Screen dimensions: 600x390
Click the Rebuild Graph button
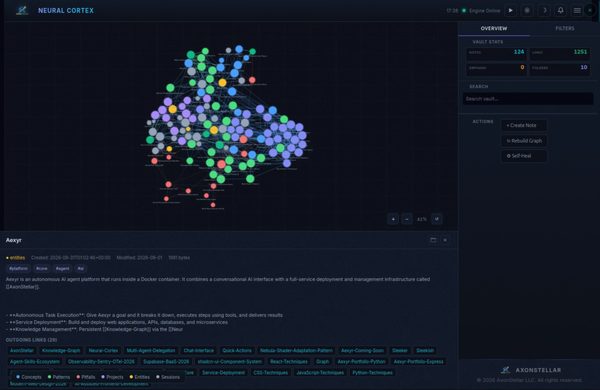click(x=524, y=140)
